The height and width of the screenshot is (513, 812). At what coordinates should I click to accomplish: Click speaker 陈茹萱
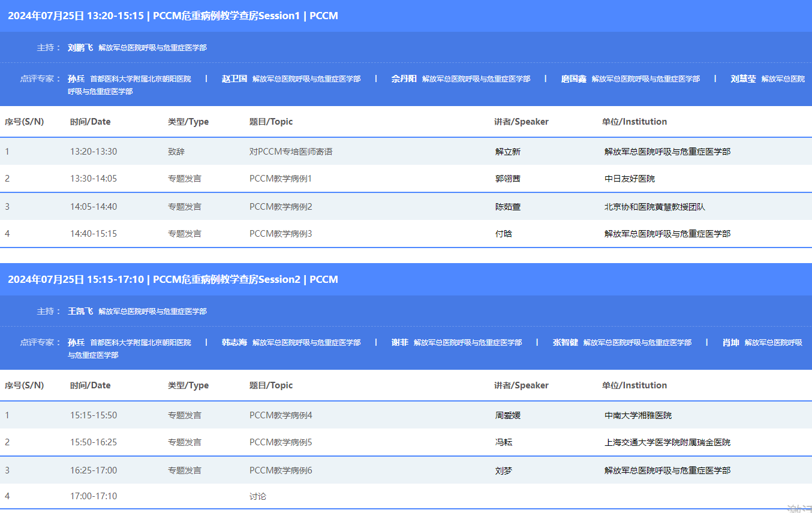508,207
